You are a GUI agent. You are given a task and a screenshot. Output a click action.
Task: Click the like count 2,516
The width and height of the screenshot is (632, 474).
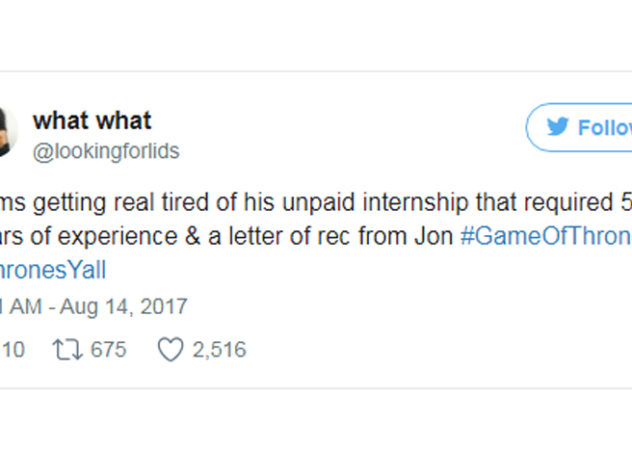tap(218, 349)
